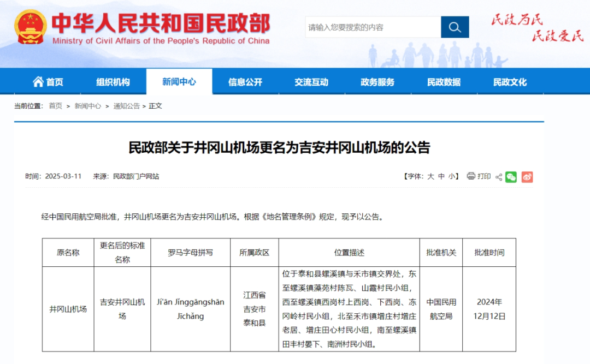590x364 pixels.
Task: Set font size to 中
Action: click(x=441, y=176)
